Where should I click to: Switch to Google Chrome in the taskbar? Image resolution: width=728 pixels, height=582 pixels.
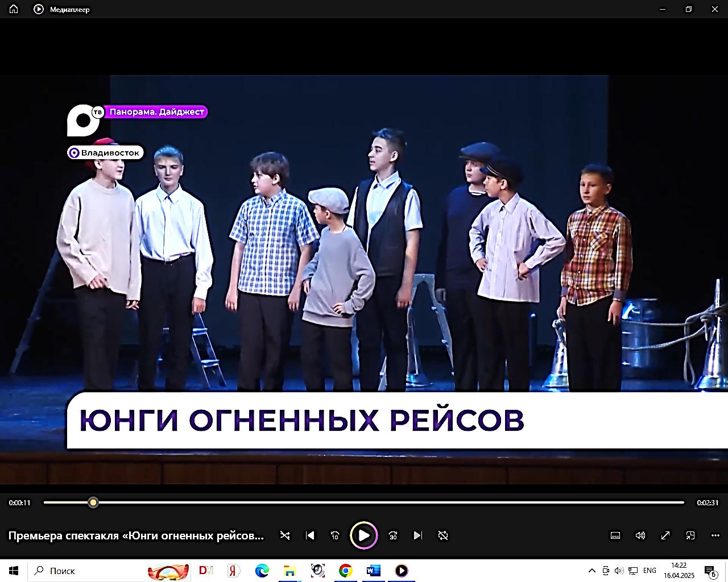[x=345, y=571]
